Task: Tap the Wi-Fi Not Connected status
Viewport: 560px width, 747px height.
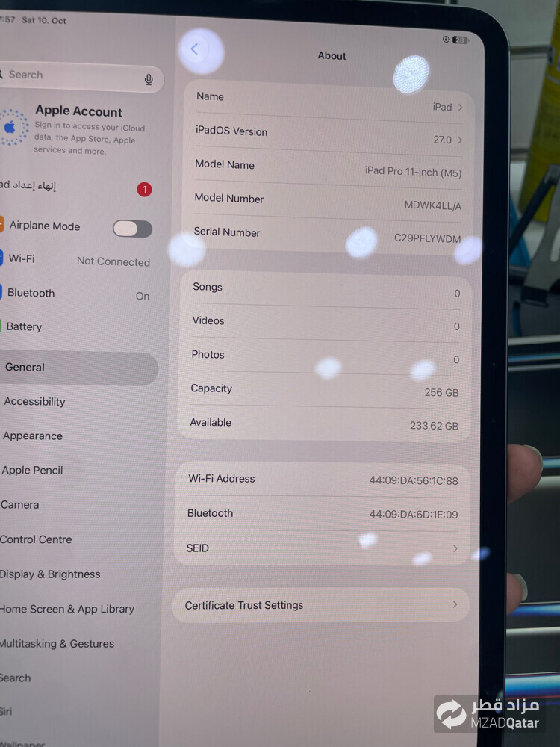Action: [113, 261]
